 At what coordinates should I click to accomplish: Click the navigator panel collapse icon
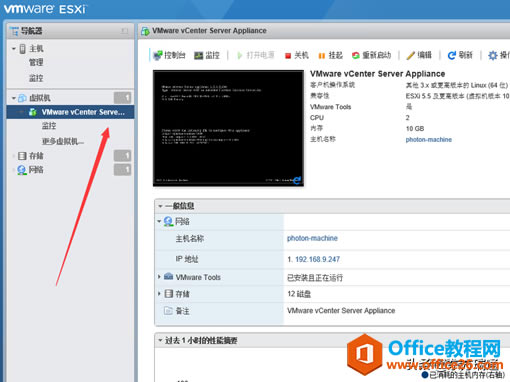coord(125,31)
